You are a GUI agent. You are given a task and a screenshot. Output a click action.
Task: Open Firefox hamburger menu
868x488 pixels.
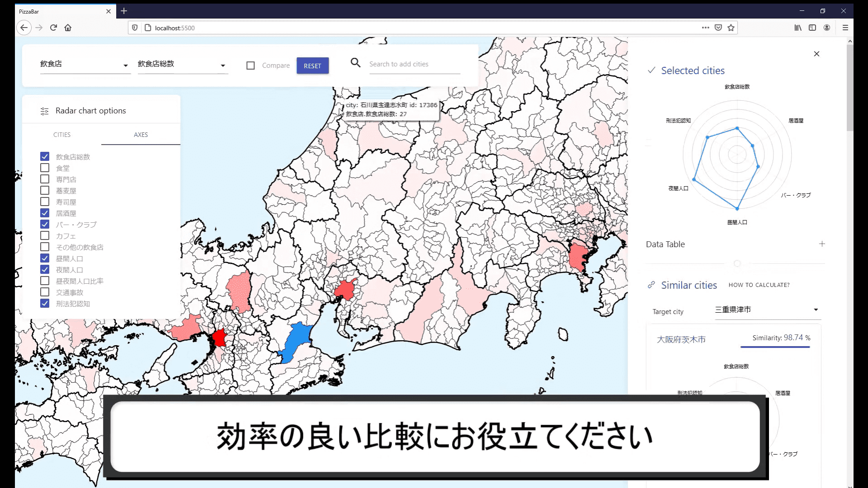coord(845,28)
